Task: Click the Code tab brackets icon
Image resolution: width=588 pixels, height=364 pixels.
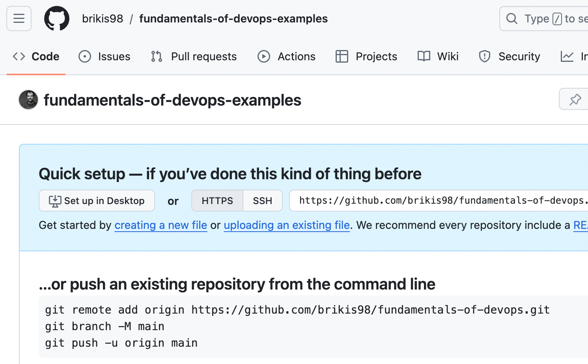Action: click(19, 56)
